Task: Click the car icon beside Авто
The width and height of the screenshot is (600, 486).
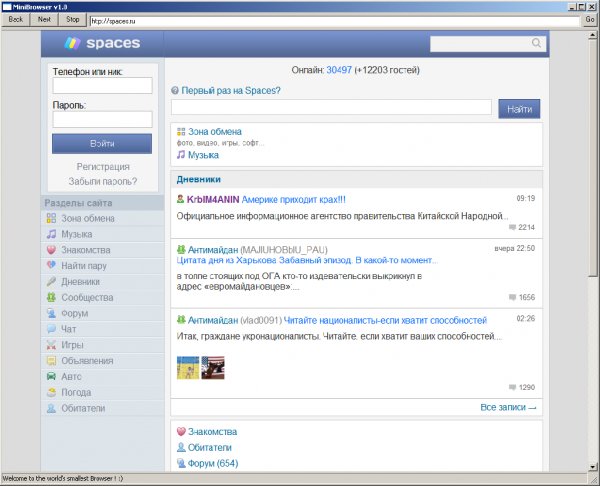Action: point(51,377)
